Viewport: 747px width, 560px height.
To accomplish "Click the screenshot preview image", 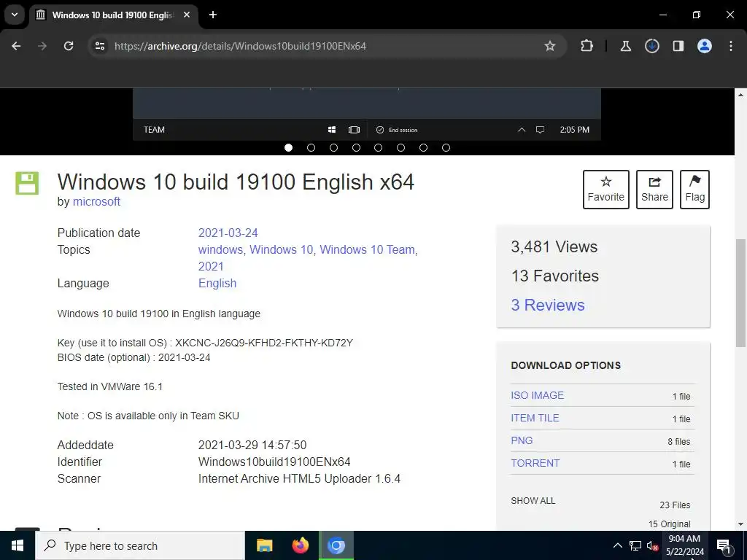I will (x=367, y=114).
